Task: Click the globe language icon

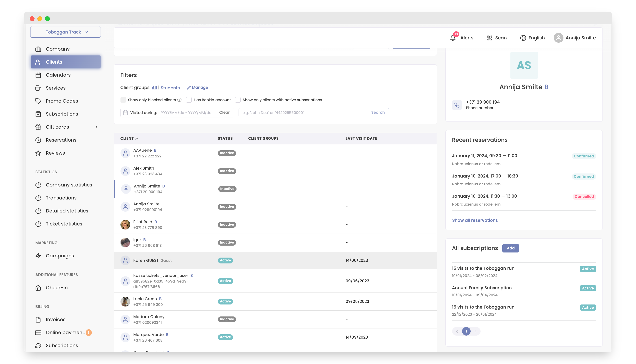Action: click(523, 38)
